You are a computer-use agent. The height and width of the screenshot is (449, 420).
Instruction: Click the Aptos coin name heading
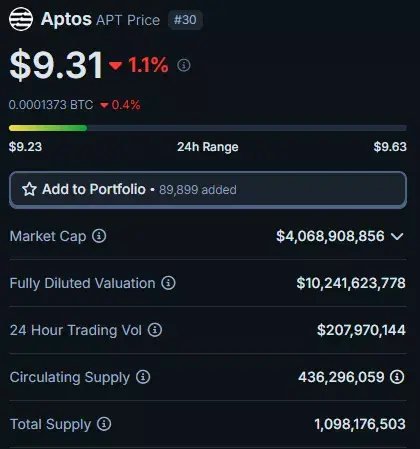(x=66, y=19)
